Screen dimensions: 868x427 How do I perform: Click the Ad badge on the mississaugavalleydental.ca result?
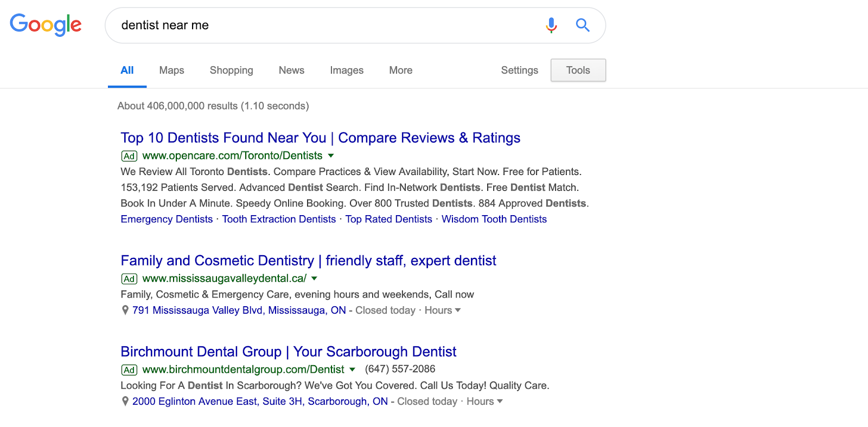click(129, 279)
